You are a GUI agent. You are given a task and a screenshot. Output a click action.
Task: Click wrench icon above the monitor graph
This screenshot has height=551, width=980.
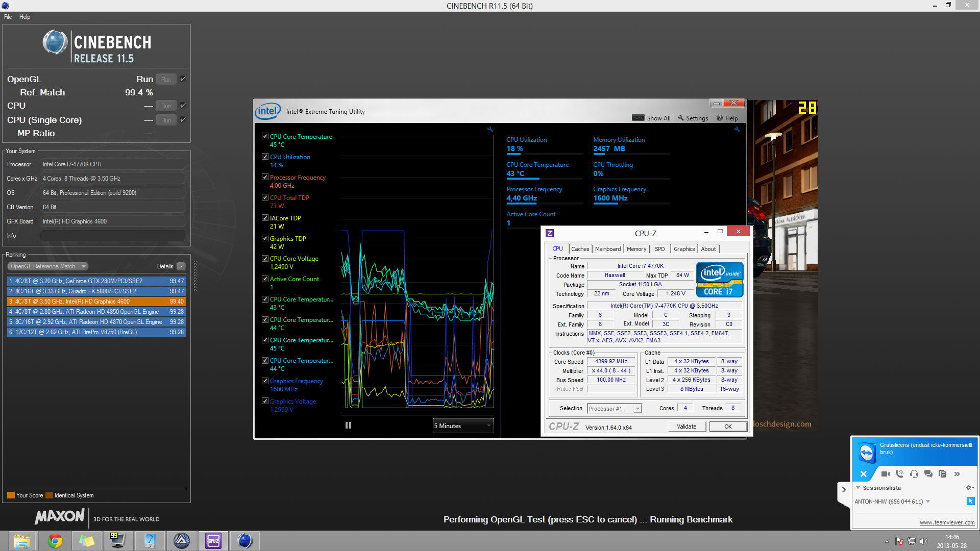coord(490,130)
